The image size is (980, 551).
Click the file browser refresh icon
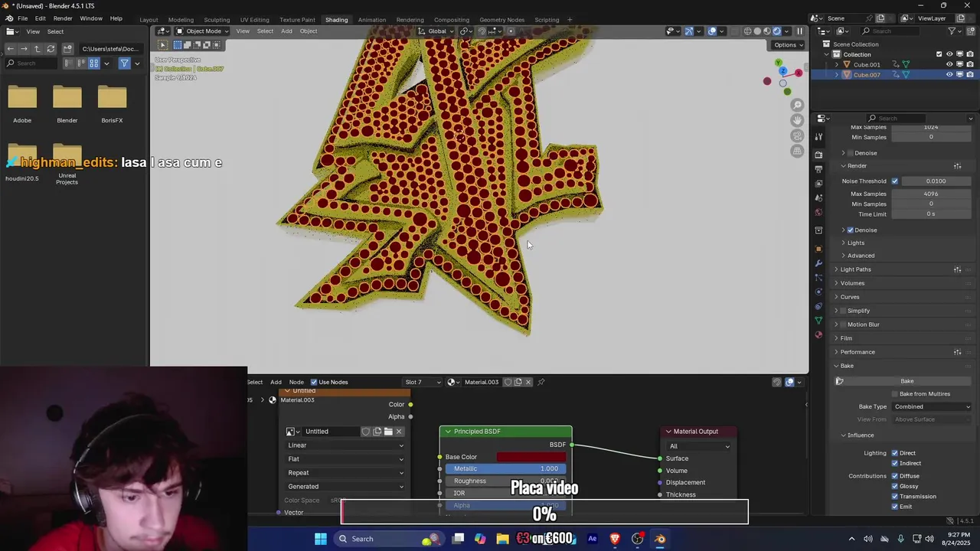tap(51, 49)
